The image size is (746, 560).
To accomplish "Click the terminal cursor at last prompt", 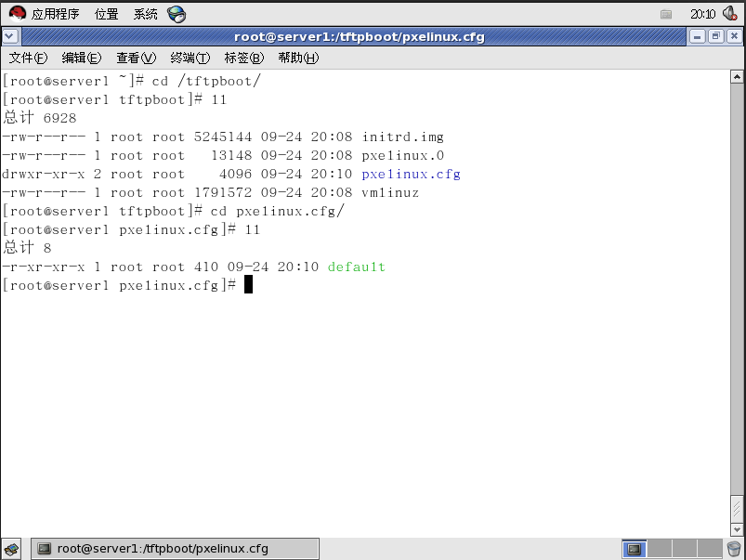I will pos(248,285).
